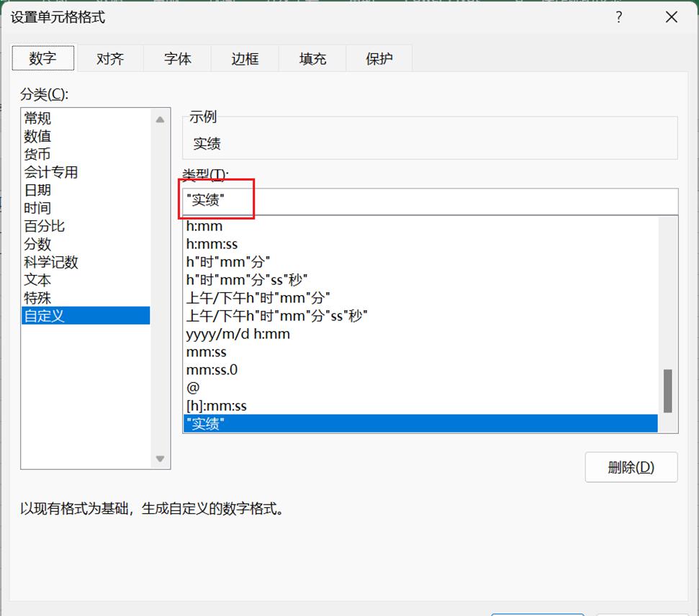Viewport: 699px width, 616px height.
Task: Click the 类型 format code input field
Action: click(x=430, y=201)
